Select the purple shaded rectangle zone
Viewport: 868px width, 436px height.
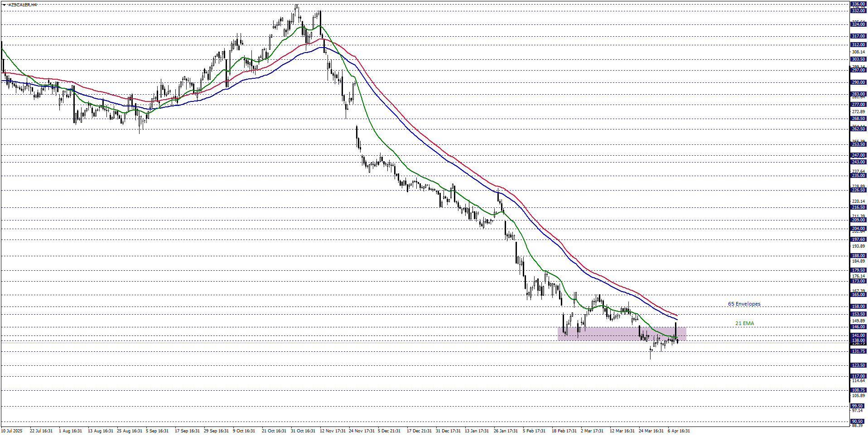coord(622,334)
